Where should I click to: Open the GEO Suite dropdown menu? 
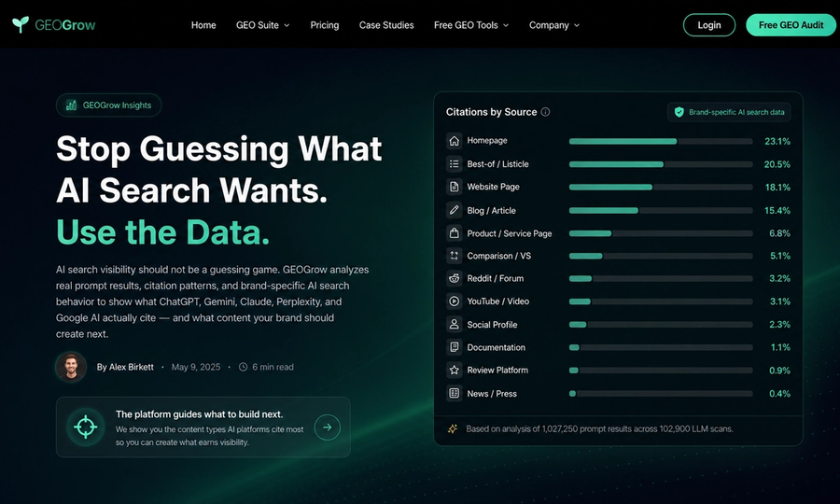point(262,25)
